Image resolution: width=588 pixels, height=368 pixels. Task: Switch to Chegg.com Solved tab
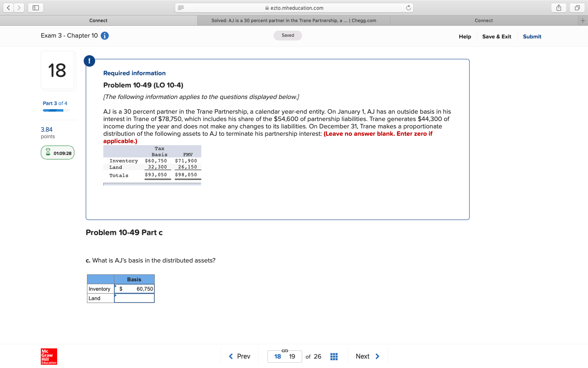(294, 20)
